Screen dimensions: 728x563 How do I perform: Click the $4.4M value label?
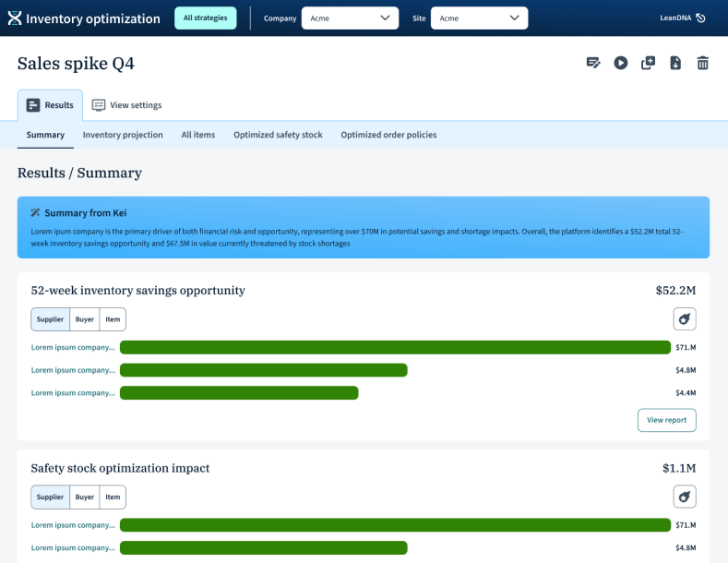click(686, 392)
